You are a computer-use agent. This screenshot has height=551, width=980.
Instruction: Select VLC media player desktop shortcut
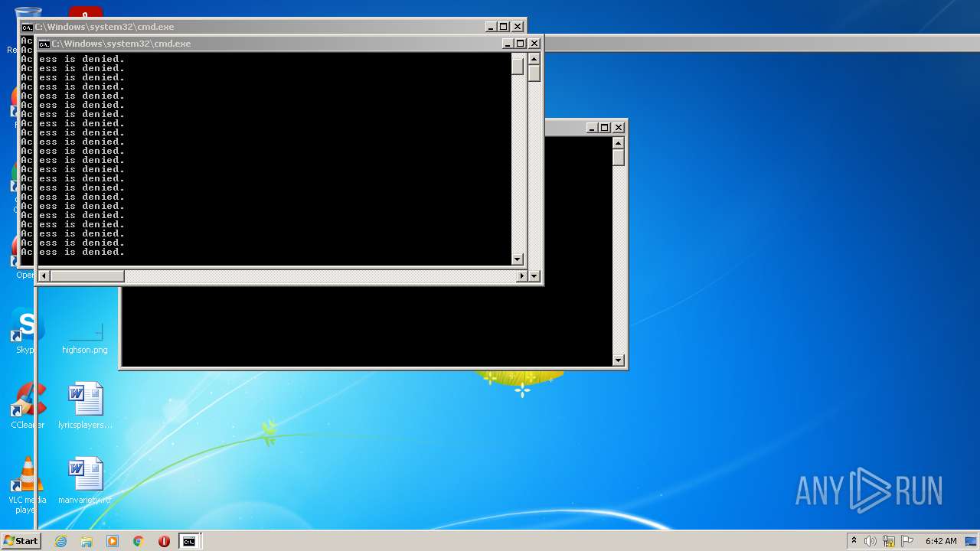pyautogui.click(x=28, y=485)
